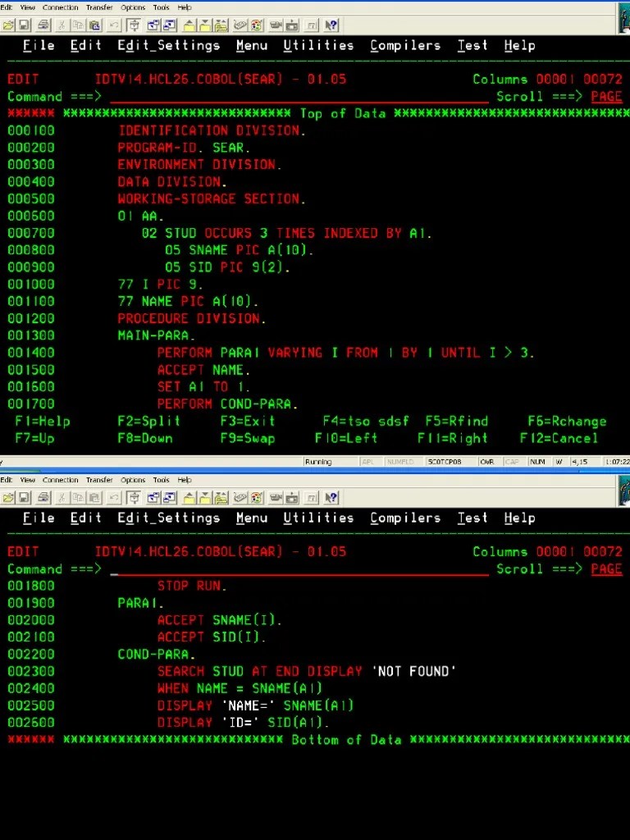Click the 'SET A1 TO 1.' code line
The height and width of the screenshot is (840, 630).
(203, 387)
